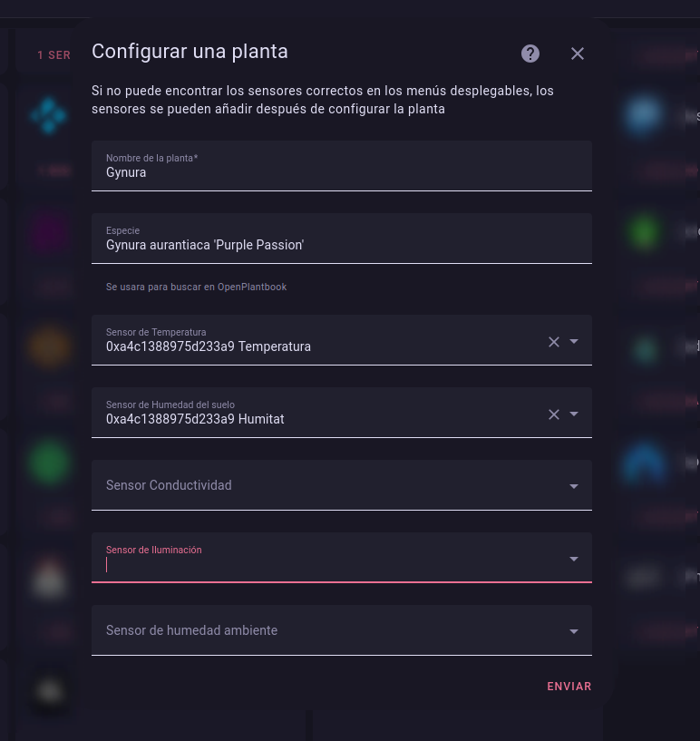Clear the Sensor de Temperatura selection
The width and height of the screenshot is (700, 741).
554,341
